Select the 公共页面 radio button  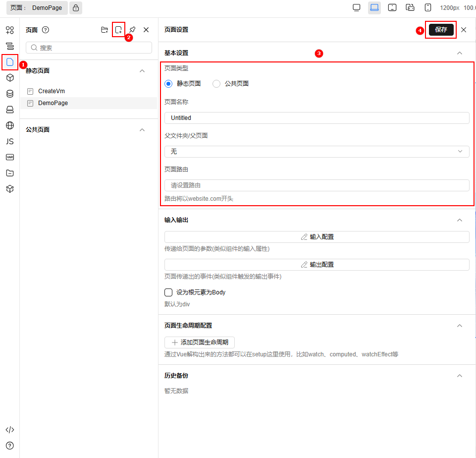[216, 84]
